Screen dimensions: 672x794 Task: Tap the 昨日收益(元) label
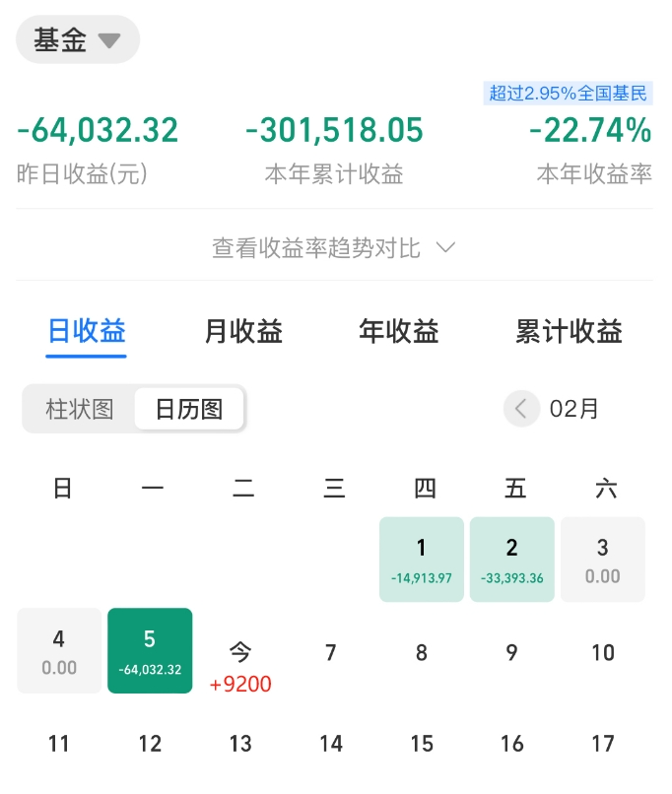[x=82, y=174]
